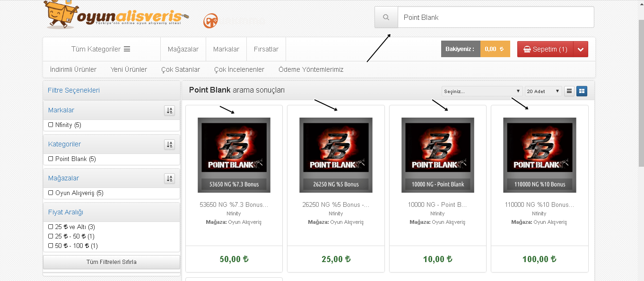Click the 110000 NG product thumbnail
Image resolution: width=644 pixels, height=281 pixels.
540,155
